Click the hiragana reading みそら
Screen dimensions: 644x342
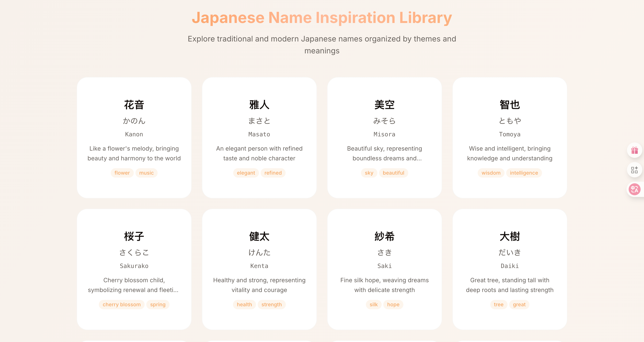[384, 121]
